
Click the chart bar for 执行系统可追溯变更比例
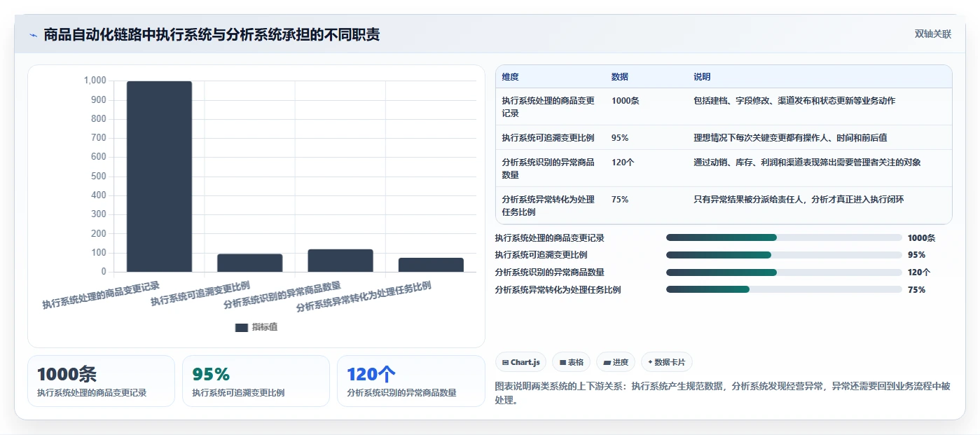pyautogui.click(x=249, y=263)
